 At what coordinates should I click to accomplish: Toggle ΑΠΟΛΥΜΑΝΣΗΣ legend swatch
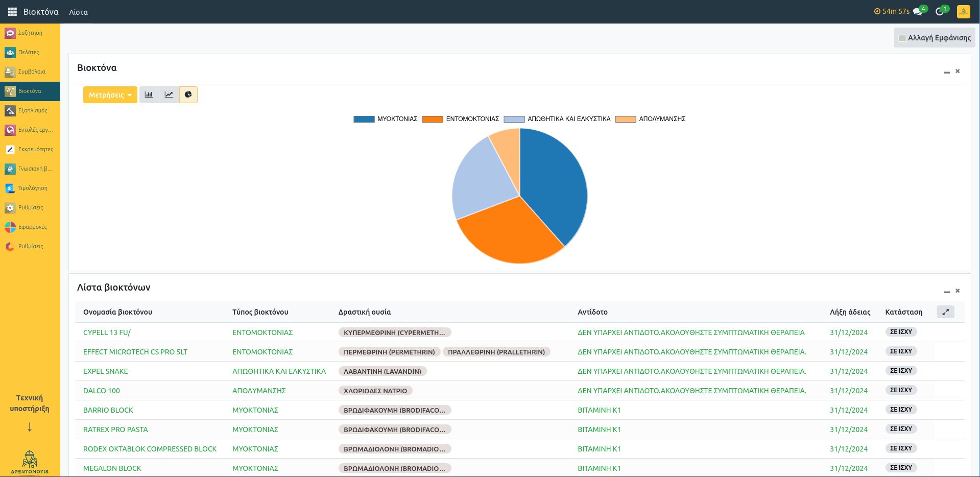click(626, 119)
